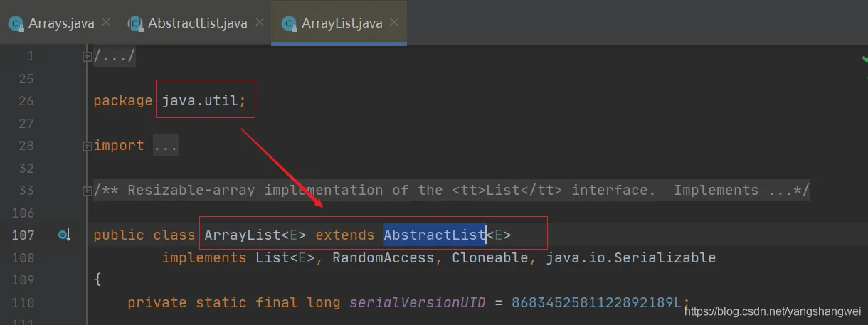This screenshot has height=325, width=868.
Task: Click the serialVersionUID field name
Action: click(x=417, y=303)
